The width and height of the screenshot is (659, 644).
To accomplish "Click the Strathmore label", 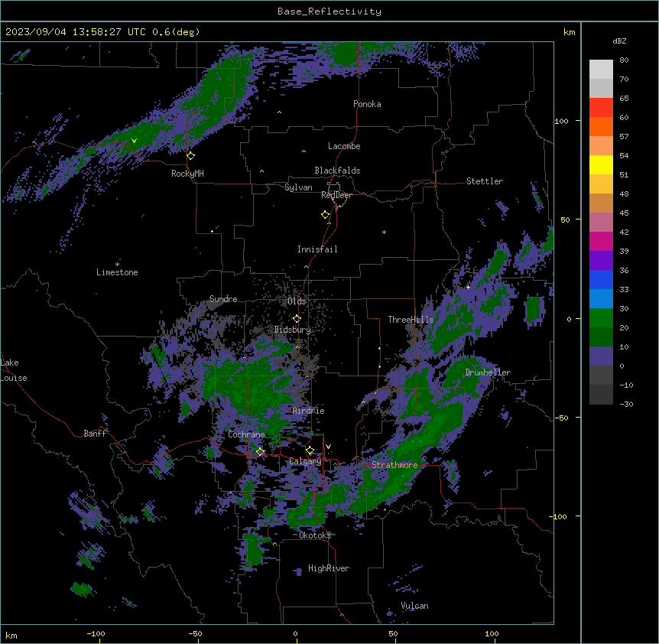I will 394,465.
